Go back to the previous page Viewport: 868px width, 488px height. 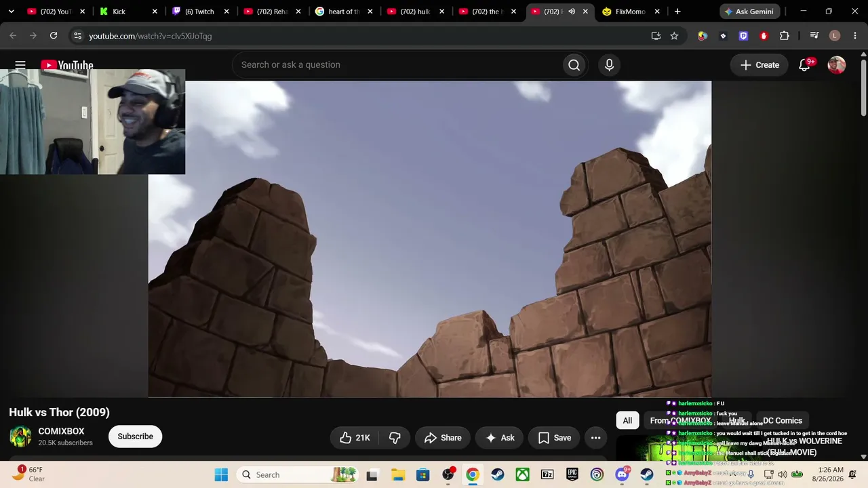click(x=13, y=36)
